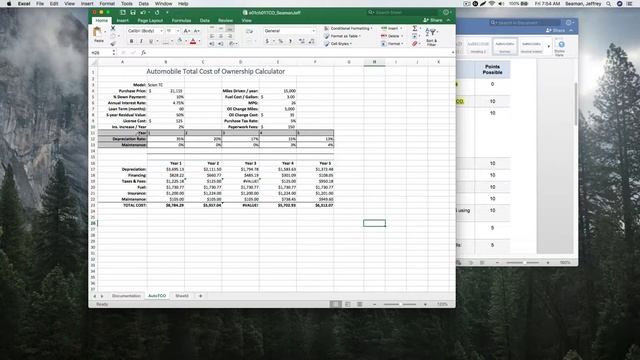Image resolution: width=640 pixels, height=360 pixels.
Task: Click the insert function fx icon
Action: coord(144,53)
